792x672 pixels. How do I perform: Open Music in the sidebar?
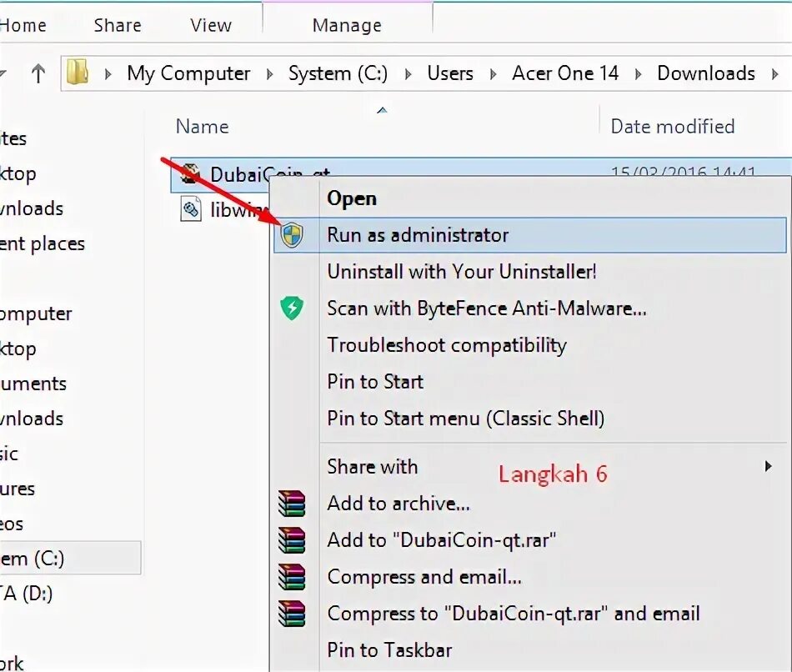[x=9, y=454]
